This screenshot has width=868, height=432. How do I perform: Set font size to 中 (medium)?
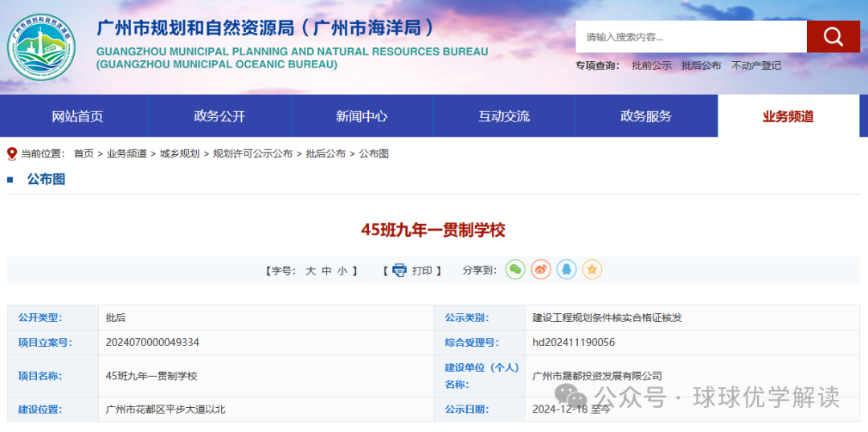click(x=326, y=271)
